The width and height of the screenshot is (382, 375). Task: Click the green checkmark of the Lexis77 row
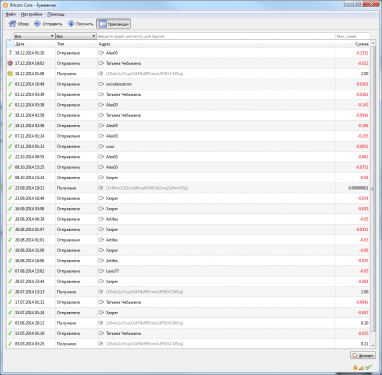[x=10, y=271]
